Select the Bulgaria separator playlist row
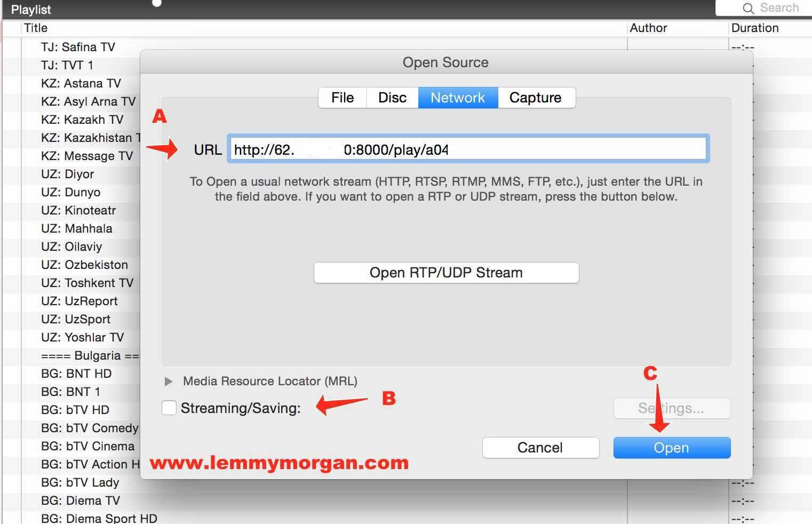The height and width of the screenshot is (524, 812). [90, 355]
